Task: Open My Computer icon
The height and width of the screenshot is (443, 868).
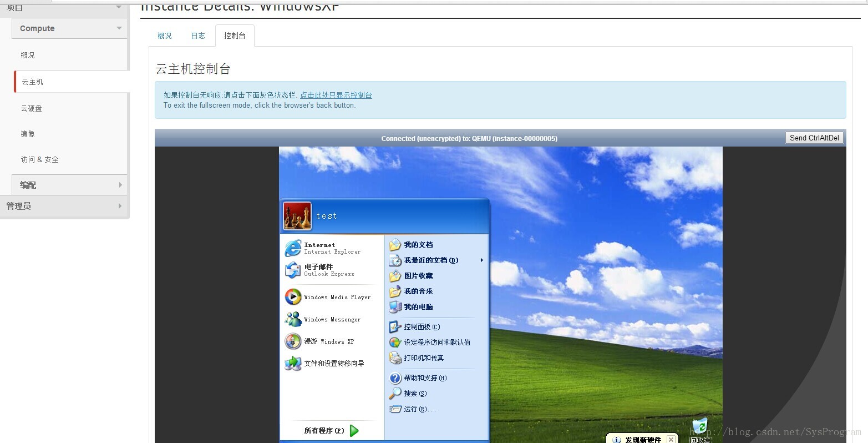Action: (x=395, y=307)
